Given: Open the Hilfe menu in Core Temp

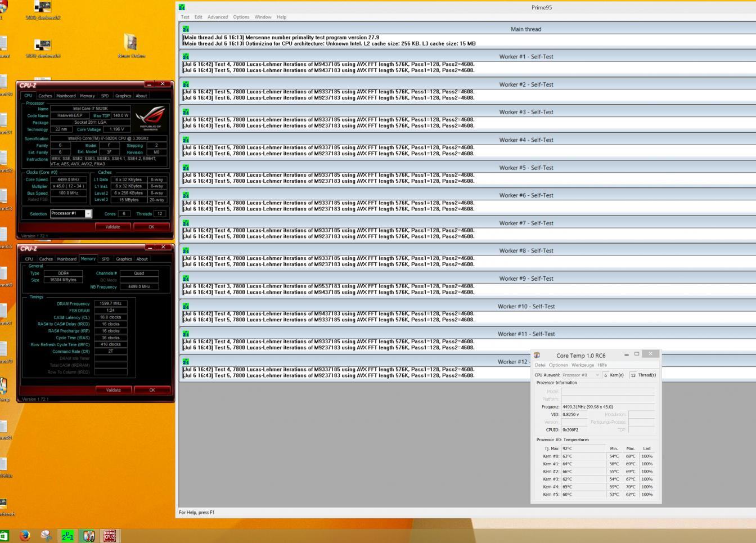Looking at the screenshot, I should pos(602,365).
